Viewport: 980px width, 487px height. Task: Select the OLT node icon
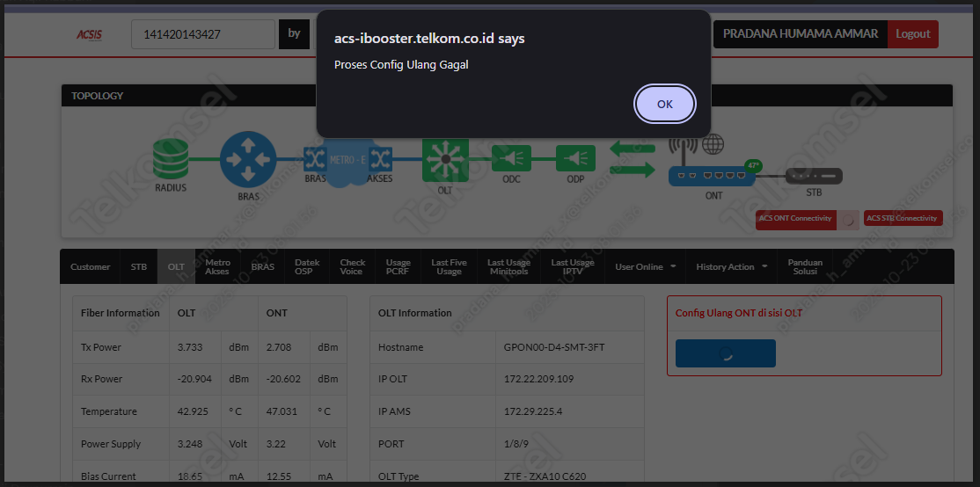coord(445,160)
